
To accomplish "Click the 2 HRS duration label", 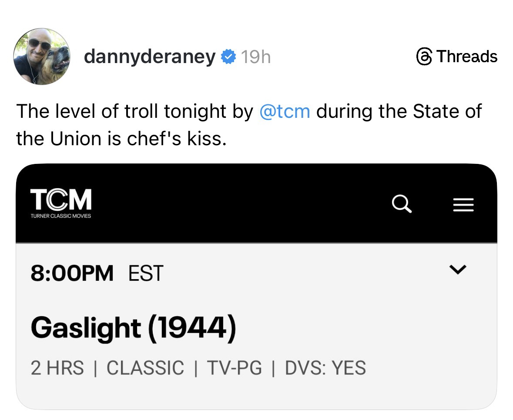I will (x=57, y=368).
